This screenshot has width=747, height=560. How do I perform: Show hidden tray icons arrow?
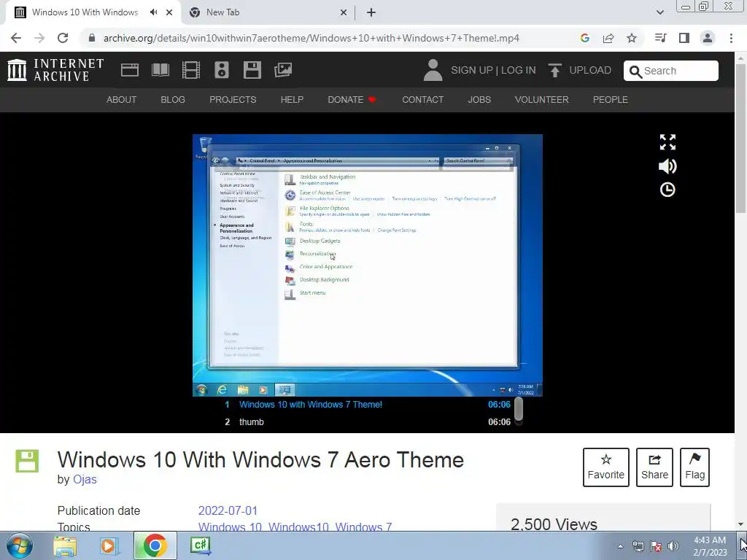(x=620, y=546)
